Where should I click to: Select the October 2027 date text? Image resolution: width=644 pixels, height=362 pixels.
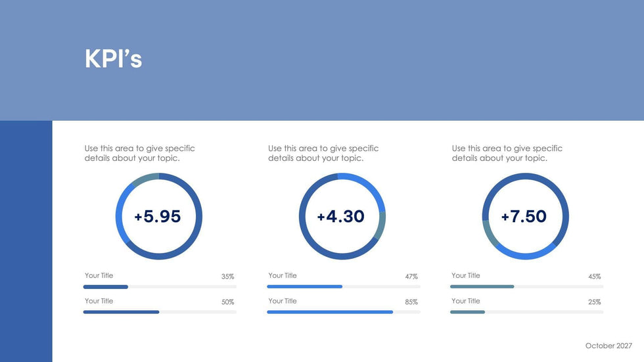[x=609, y=346]
